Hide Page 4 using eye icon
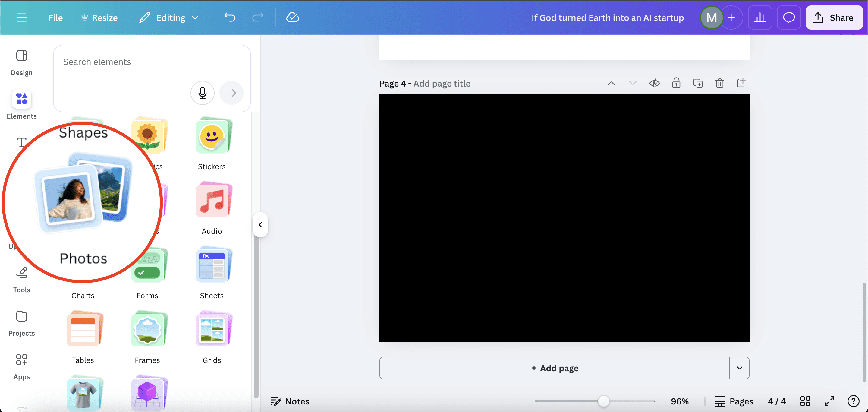Image resolution: width=868 pixels, height=412 pixels. [654, 83]
